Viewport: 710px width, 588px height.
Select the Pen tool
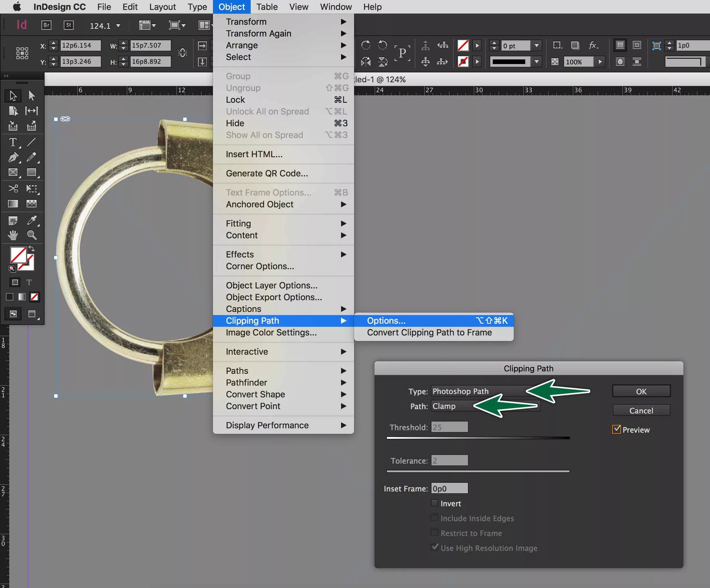[13, 158]
